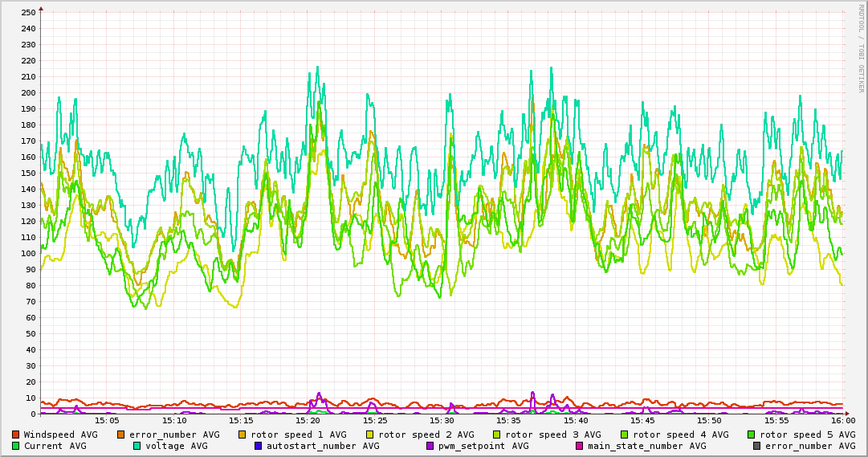Click the 15:35 time axis label

click(x=509, y=421)
